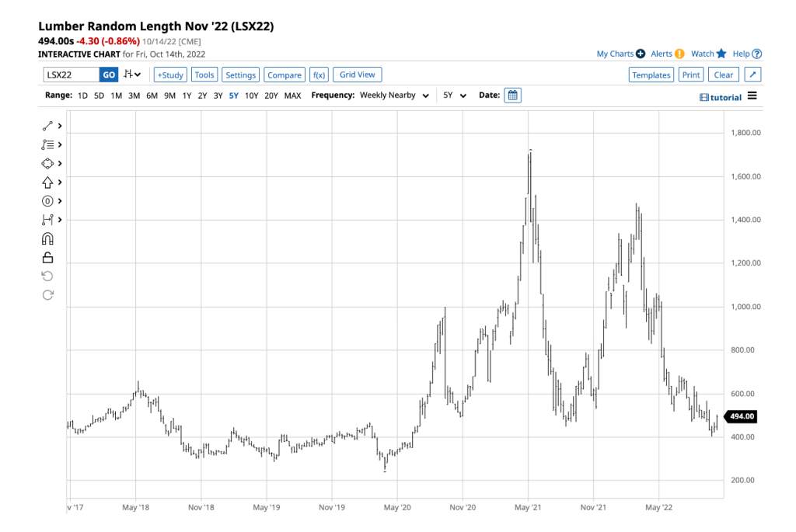This screenshot has height=532, width=796.
Task: Switch range to MAX
Action: coord(292,96)
